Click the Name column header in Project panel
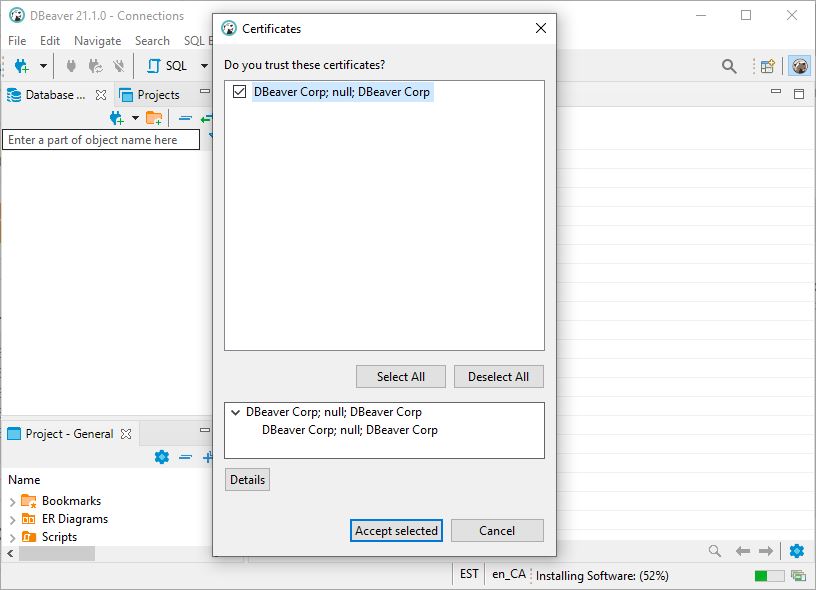 pos(24,480)
